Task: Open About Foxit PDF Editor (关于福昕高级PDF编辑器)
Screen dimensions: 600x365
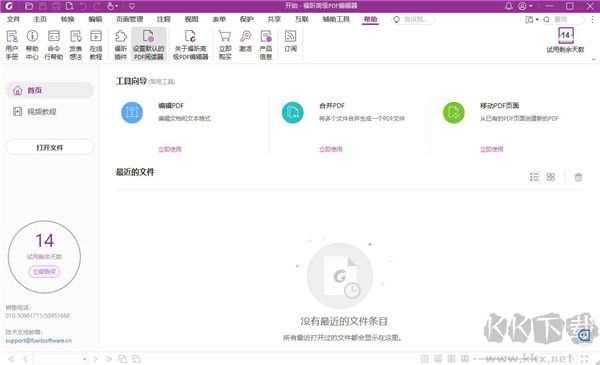Action: pyautogui.click(x=191, y=45)
